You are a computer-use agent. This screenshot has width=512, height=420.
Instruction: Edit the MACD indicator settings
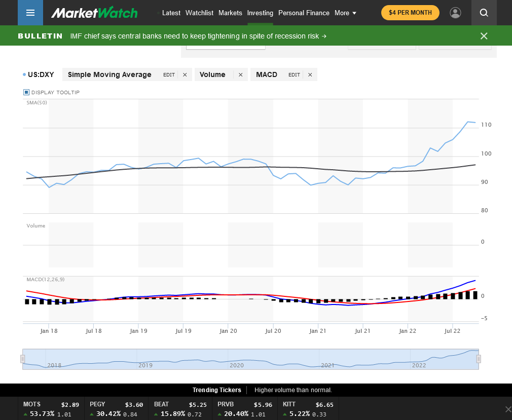tap(294, 75)
